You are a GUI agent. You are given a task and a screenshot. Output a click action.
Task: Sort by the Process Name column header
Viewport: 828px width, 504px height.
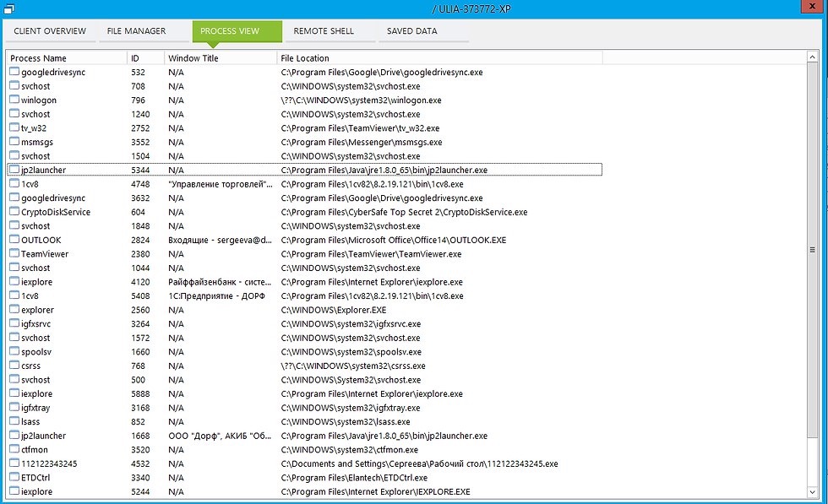coord(67,58)
